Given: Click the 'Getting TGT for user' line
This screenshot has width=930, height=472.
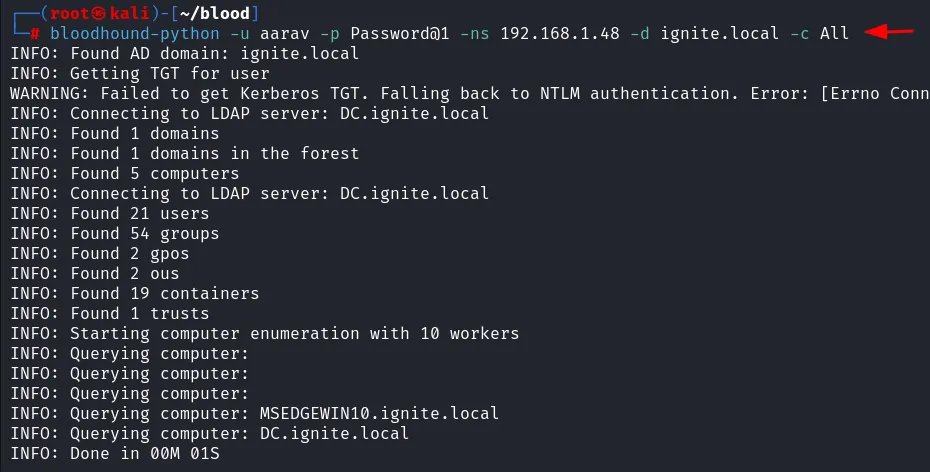Looking at the screenshot, I should [139, 73].
